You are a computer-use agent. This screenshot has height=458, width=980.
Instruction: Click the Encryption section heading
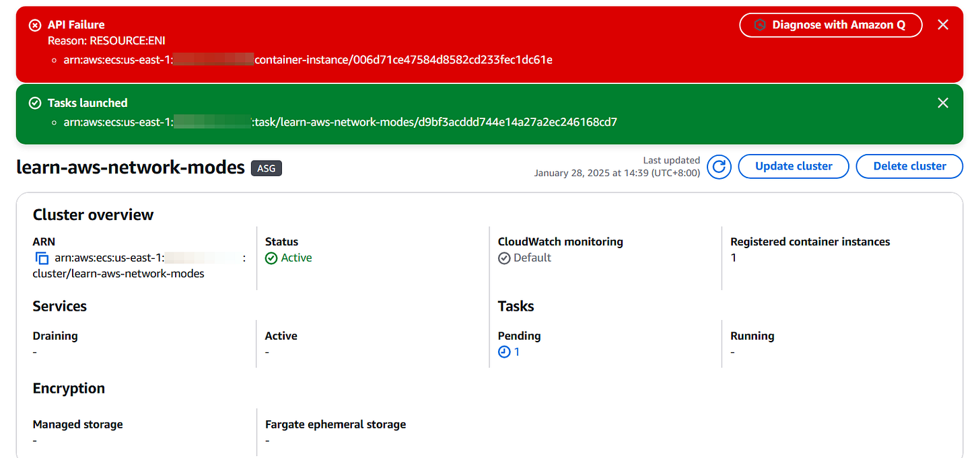pyautogui.click(x=69, y=388)
